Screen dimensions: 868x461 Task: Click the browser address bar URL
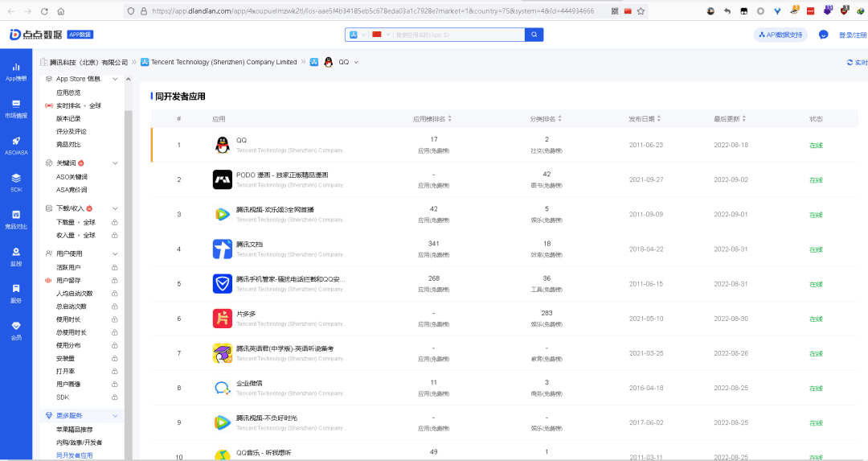[x=373, y=11]
